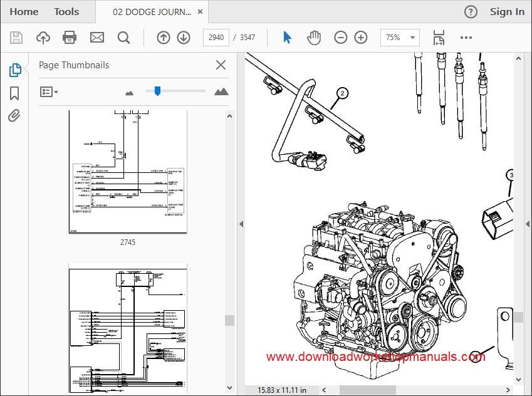The width and height of the screenshot is (532, 396).
Task: Open the Bookmarks panel icon
Action: click(14, 93)
